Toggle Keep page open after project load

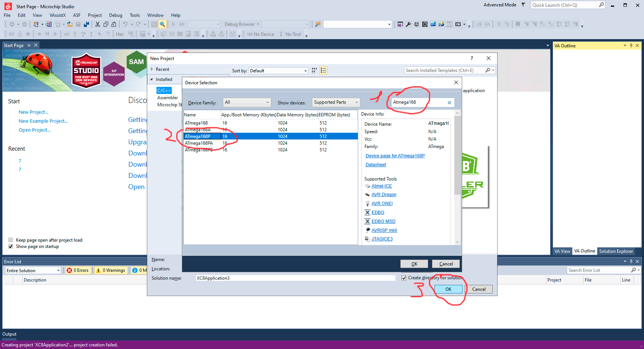11,240
